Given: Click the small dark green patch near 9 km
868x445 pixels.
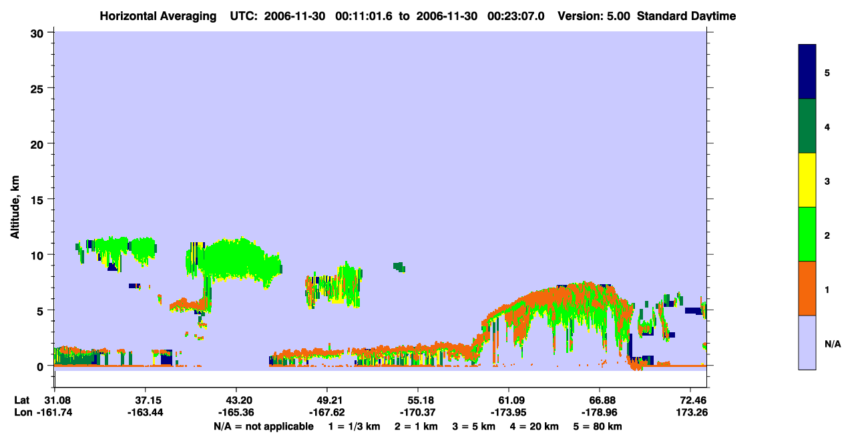Looking at the screenshot, I should 399,267.
